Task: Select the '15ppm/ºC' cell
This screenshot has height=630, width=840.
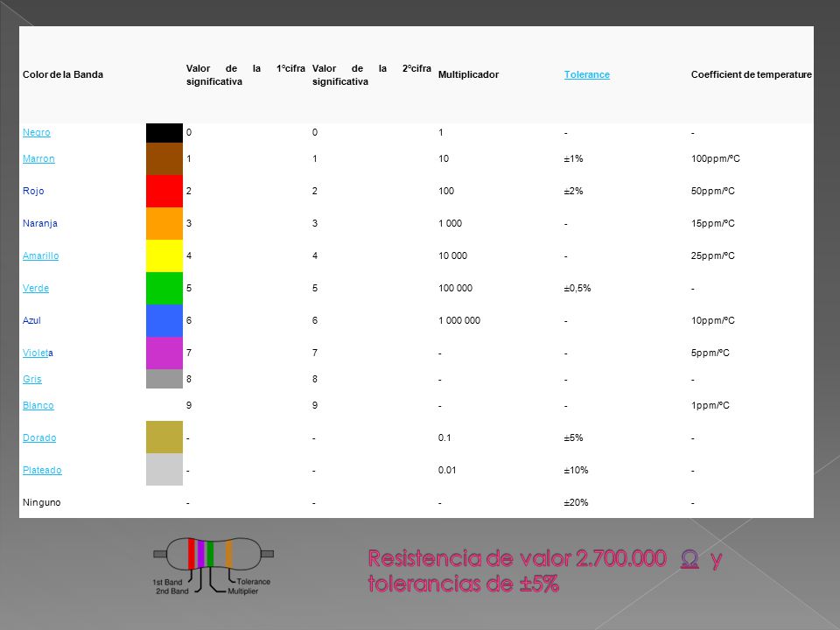Action: pos(712,223)
